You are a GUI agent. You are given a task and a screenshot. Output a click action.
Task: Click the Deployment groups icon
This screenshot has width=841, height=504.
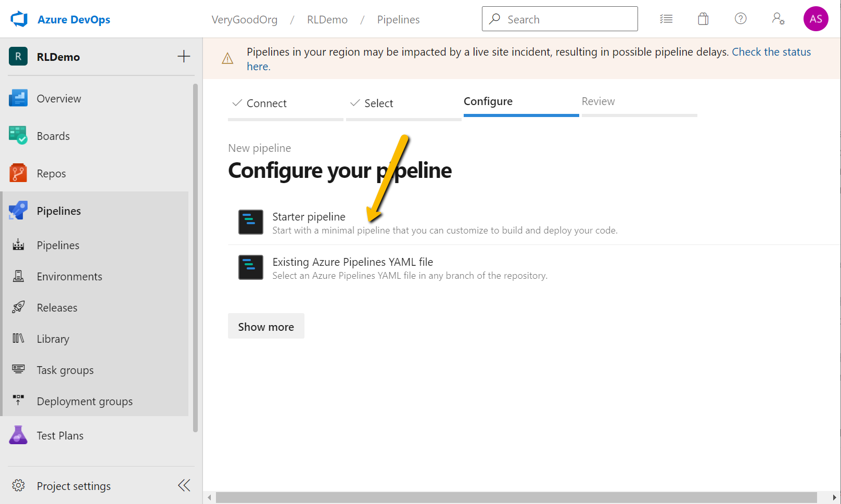[18, 400]
